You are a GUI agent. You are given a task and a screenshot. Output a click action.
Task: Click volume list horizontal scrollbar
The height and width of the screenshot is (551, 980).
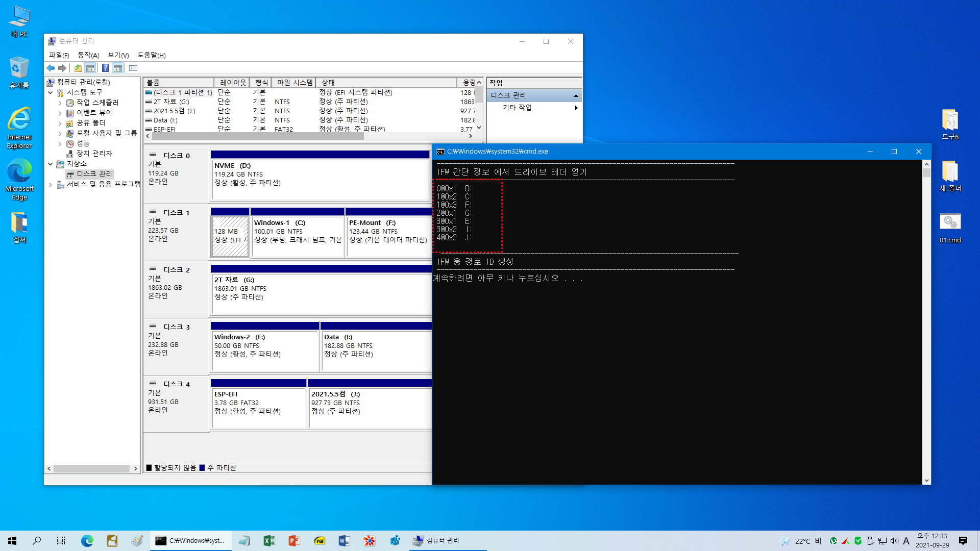click(258, 136)
